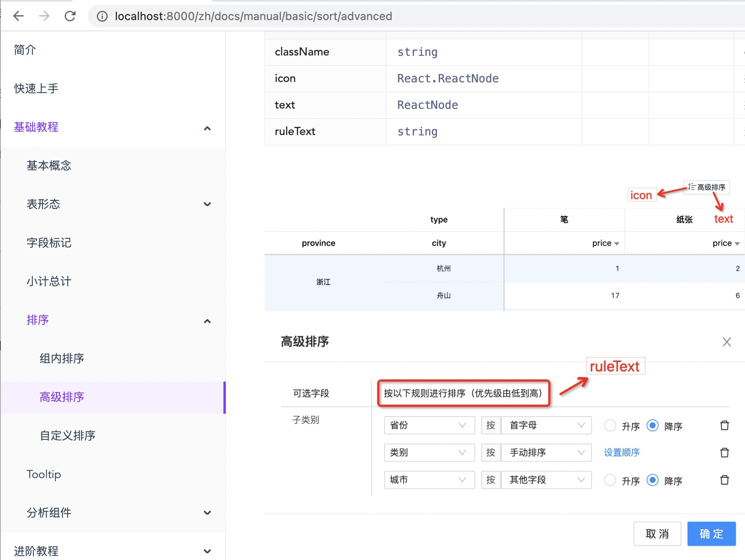The height and width of the screenshot is (560, 745).
Task: Switch to the 组内排序 page
Action: click(61, 358)
